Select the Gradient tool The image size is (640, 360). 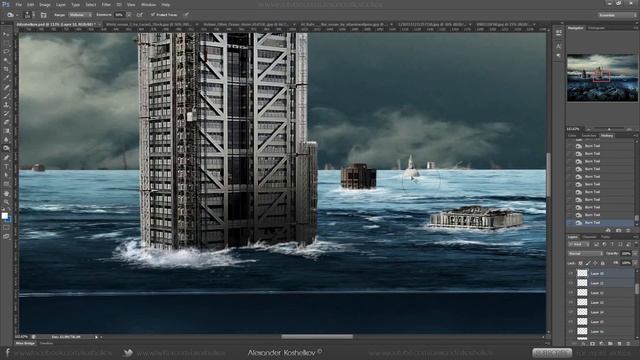pyautogui.click(x=6, y=131)
